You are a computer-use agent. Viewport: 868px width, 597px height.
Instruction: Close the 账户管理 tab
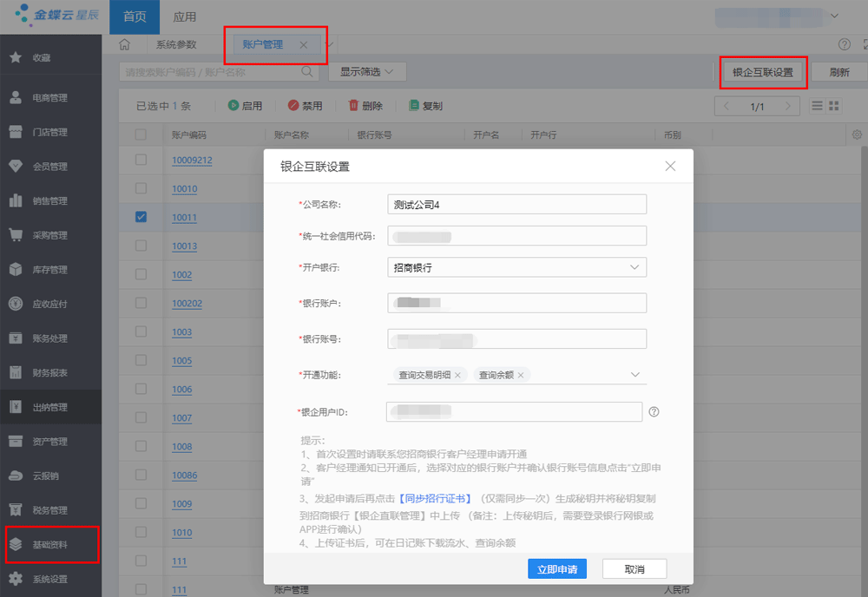pyautogui.click(x=303, y=45)
